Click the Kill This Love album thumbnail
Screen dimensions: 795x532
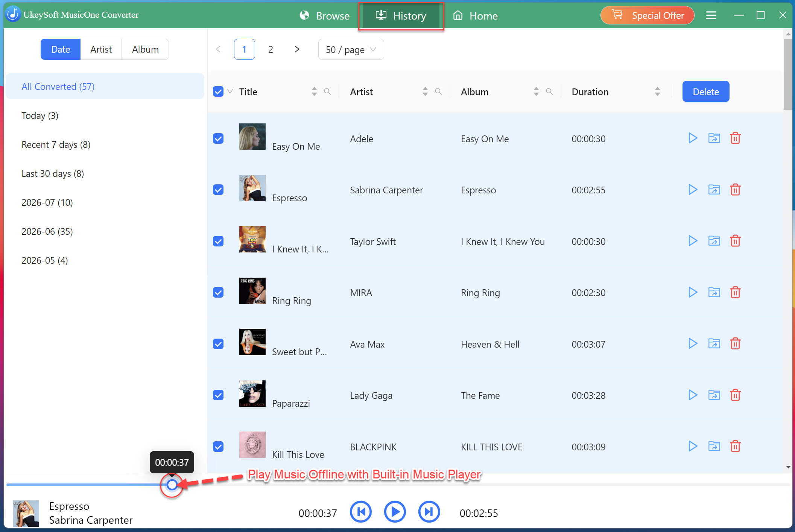pos(252,444)
